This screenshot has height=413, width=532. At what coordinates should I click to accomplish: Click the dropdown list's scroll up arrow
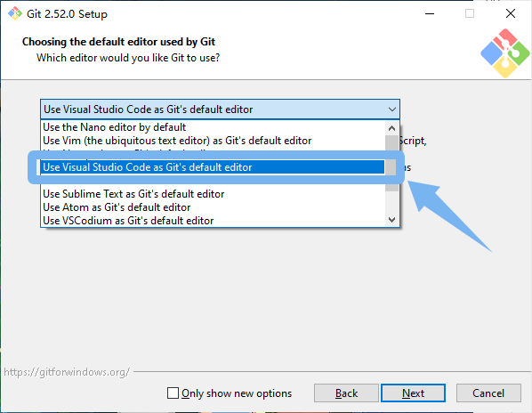pyautogui.click(x=391, y=128)
